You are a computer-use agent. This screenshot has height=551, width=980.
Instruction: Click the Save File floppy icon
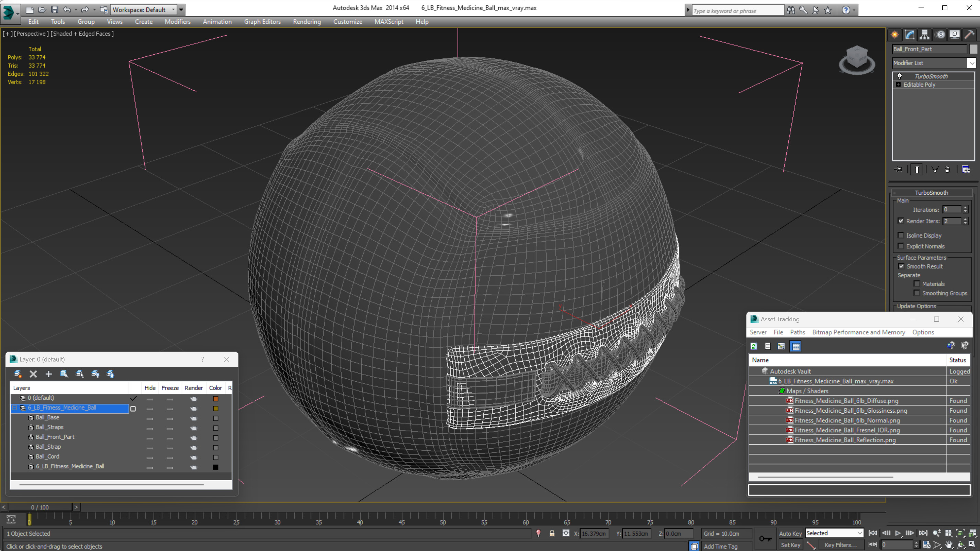click(x=54, y=10)
